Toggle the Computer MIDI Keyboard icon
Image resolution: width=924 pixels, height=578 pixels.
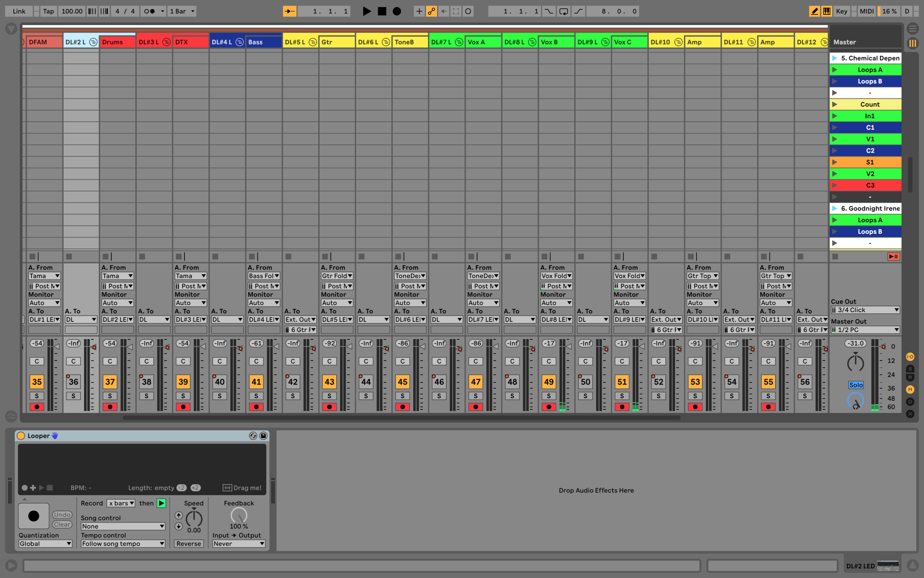(826, 11)
